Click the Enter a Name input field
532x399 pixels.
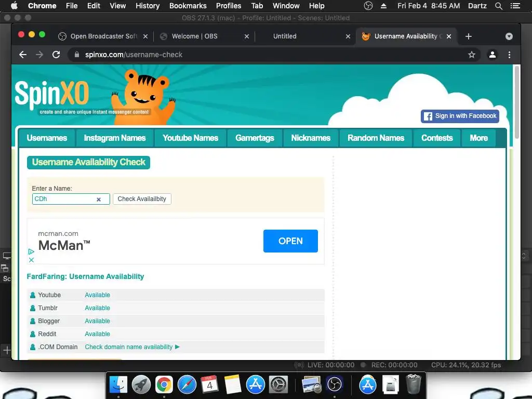(x=71, y=199)
